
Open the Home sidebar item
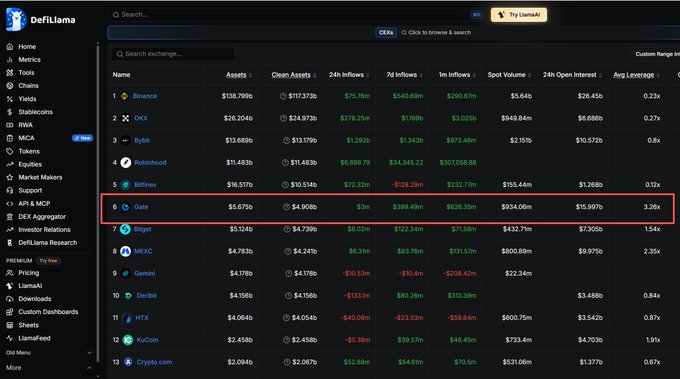click(x=27, y=46)
